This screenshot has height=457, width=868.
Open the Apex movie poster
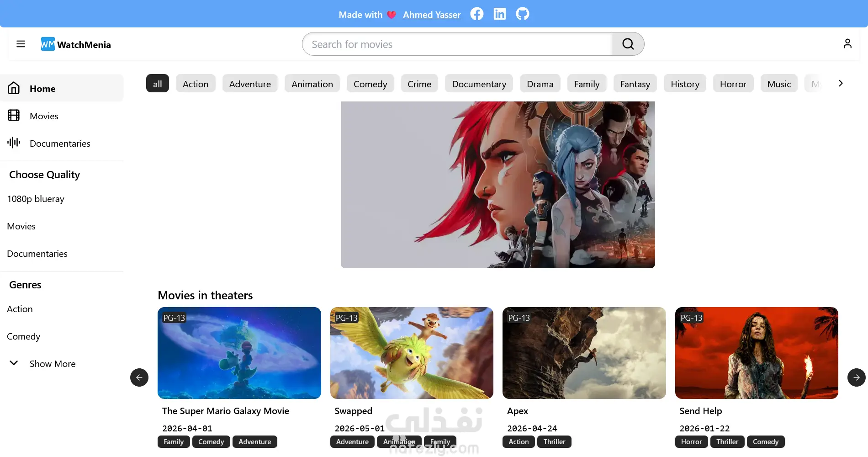coord(584,353)
